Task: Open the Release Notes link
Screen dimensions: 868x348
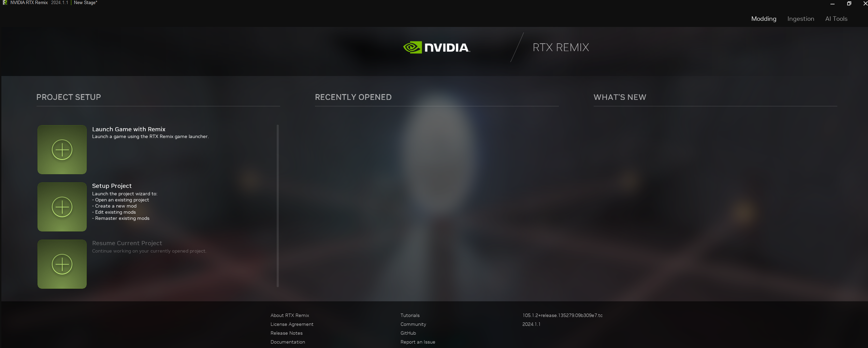Action: coord(286,333)
